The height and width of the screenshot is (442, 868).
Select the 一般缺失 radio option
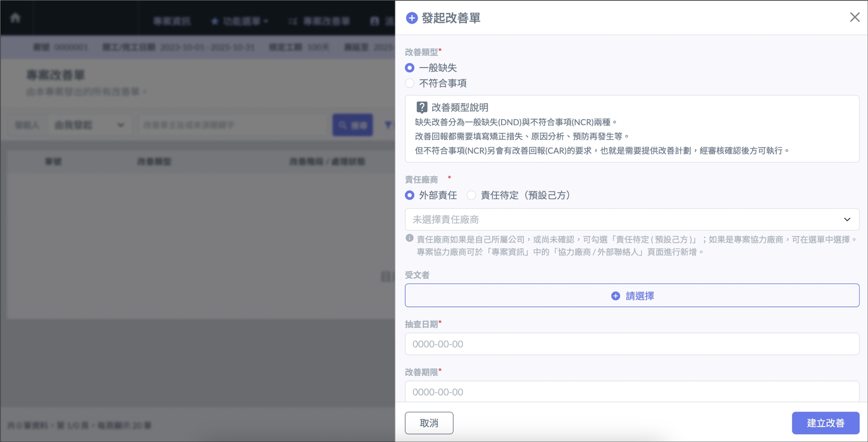coord(410,68)
